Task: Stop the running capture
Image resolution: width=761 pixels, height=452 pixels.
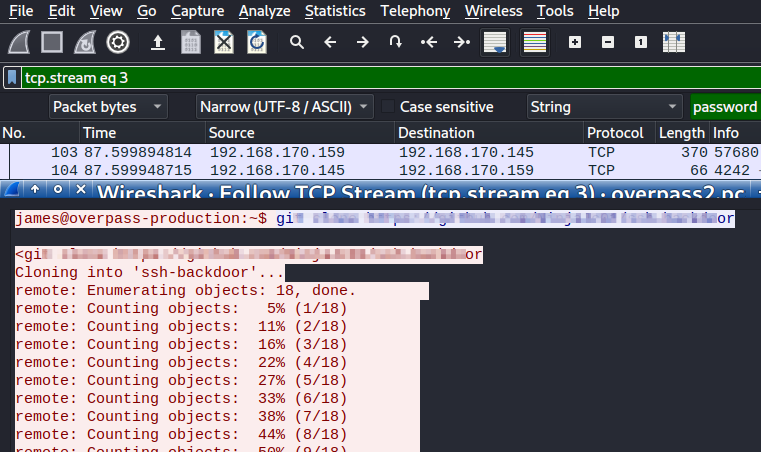Action: pos(52,42)
